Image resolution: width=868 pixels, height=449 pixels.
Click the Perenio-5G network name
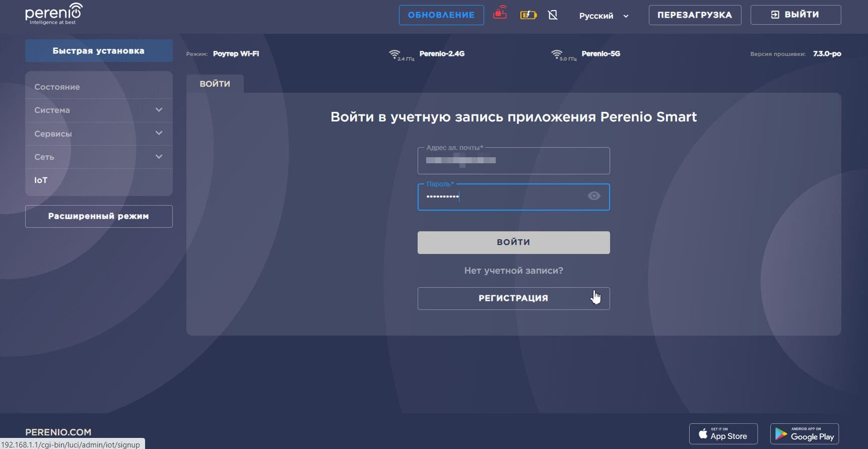point(600,53)
